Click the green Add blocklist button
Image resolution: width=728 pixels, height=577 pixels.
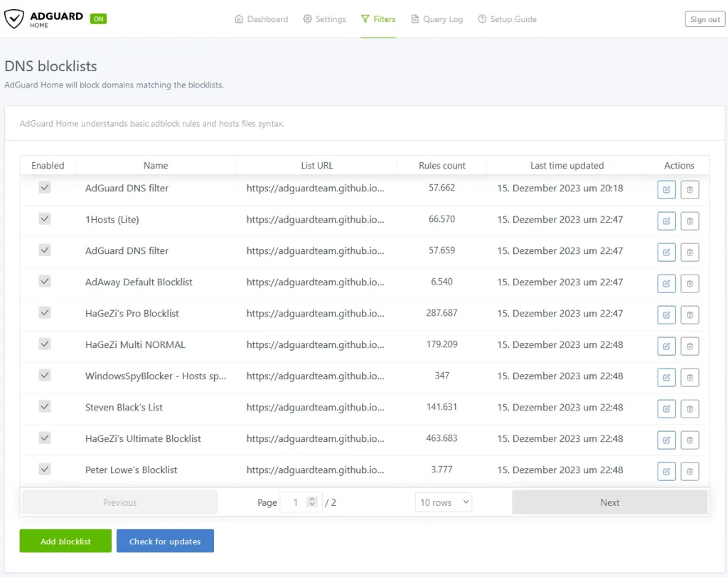point(65,541)
